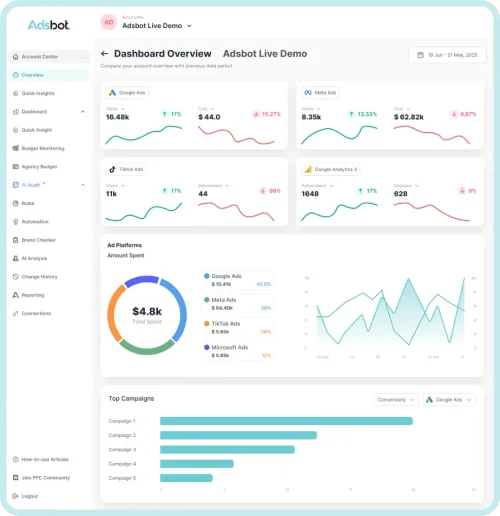This screenshot has width=500, height=516.
Task: Click the Account Center home icon
Action: point(15,57)
